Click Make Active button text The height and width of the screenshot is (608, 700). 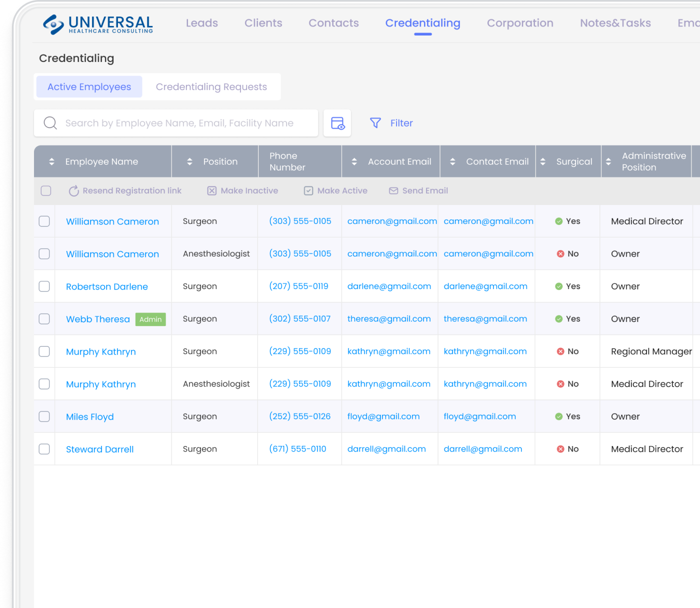pyautogui.click(x=342, y=190)
